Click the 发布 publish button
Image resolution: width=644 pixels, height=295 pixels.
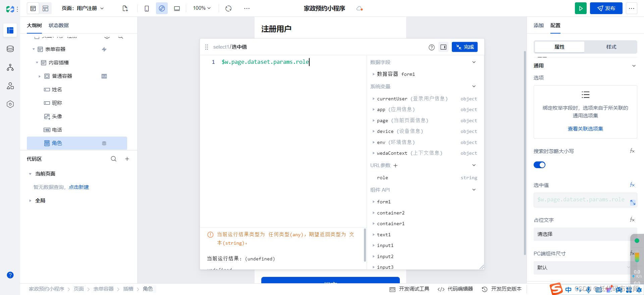[606, 8]
